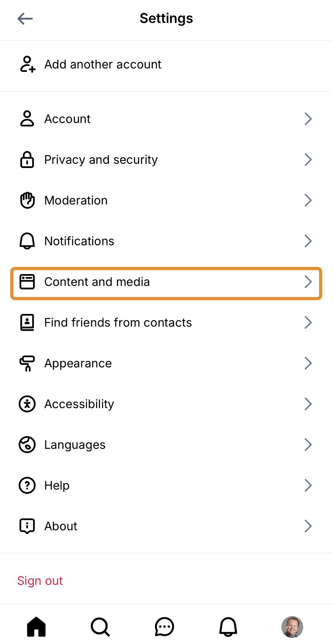Tap the Privacy and security lock icon
333x644 pixels.
coord(27,160)
